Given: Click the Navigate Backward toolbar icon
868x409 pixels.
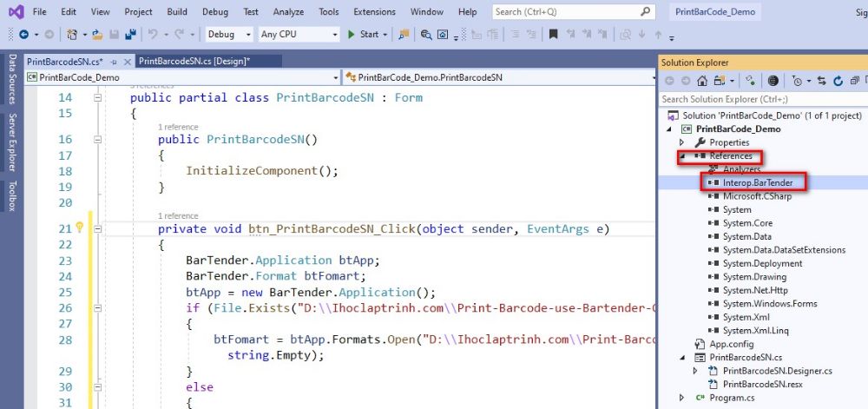Looking at the screenshot, I should pyautogui.click(x=23, y=35).
